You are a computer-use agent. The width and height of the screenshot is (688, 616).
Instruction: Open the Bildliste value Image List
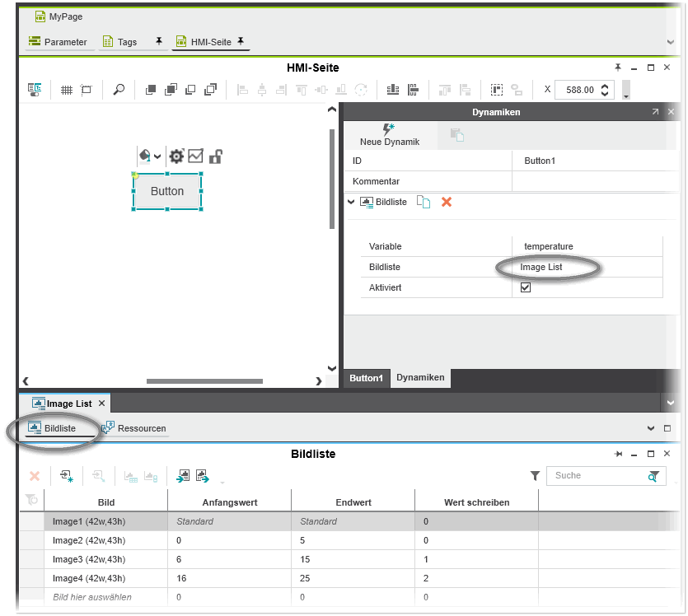(x=541, y=267)
